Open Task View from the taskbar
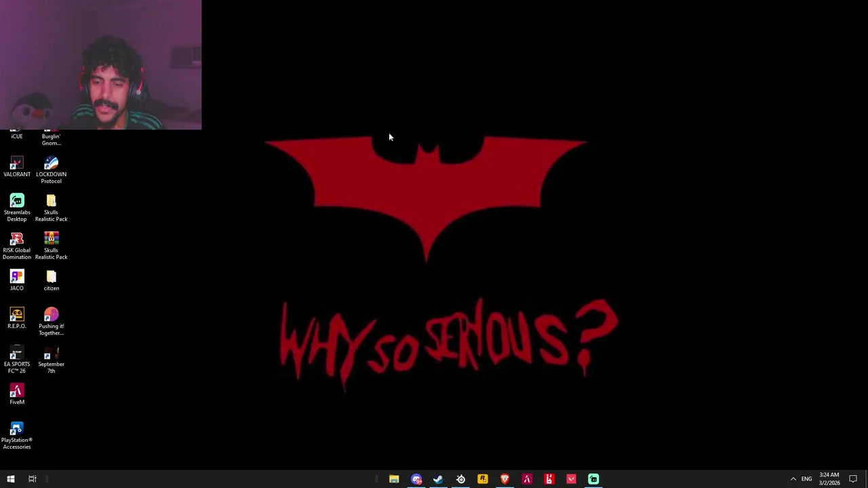Viewport: 868px width, 488px height. (x=32, y=479)
